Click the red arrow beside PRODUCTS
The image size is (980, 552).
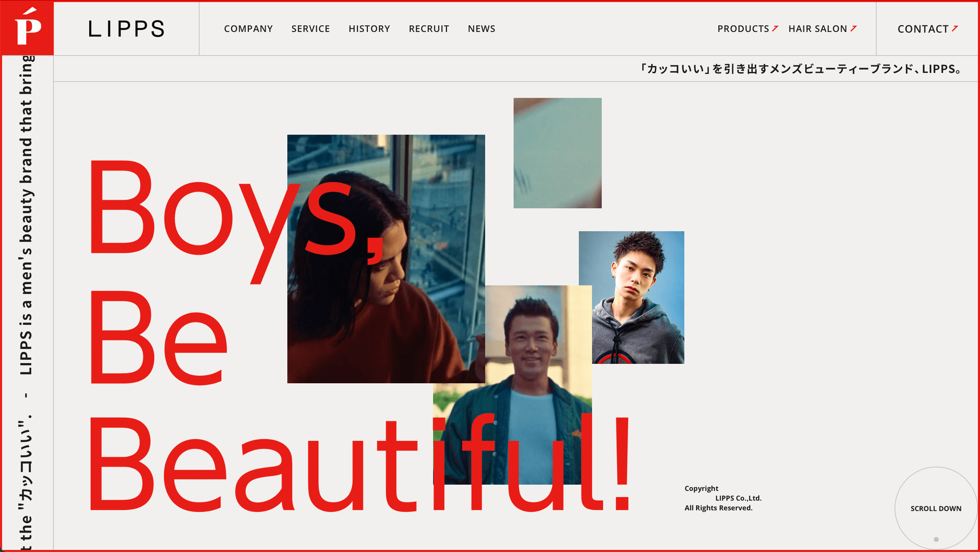pyautogui.click(x=775, y=28)
